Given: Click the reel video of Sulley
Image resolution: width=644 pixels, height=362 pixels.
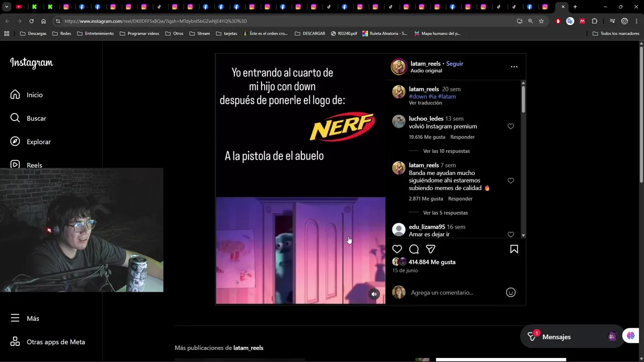Looking at the screenshot, I should pos(300,250).
